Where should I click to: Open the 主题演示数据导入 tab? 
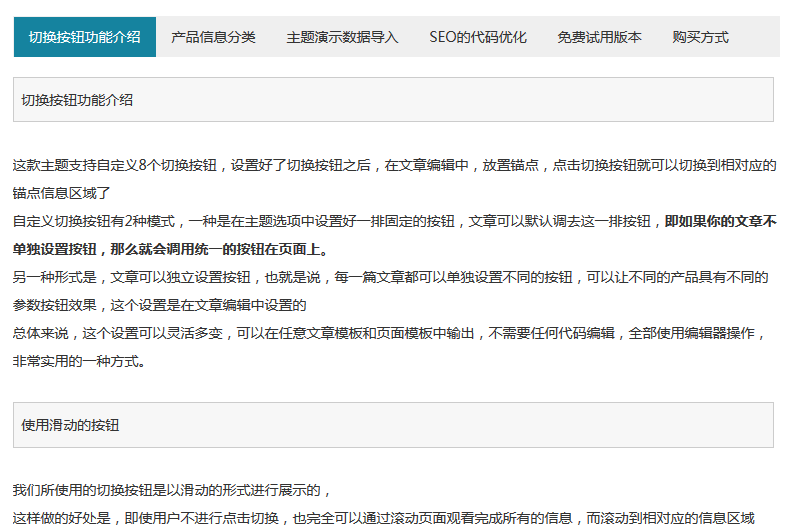(342, 37)
